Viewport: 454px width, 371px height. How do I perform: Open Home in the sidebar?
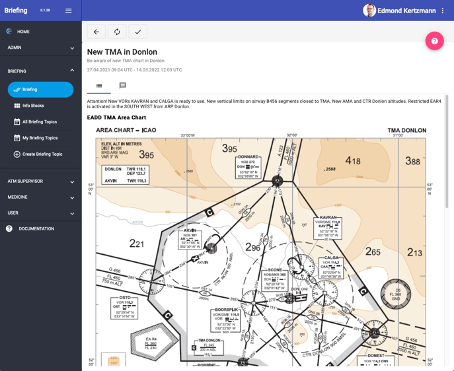[41, 31]
